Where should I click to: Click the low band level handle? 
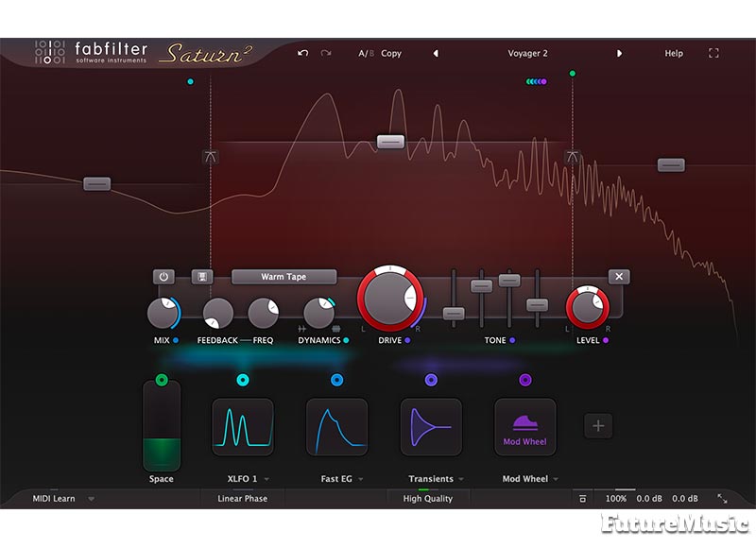[97, 183]
